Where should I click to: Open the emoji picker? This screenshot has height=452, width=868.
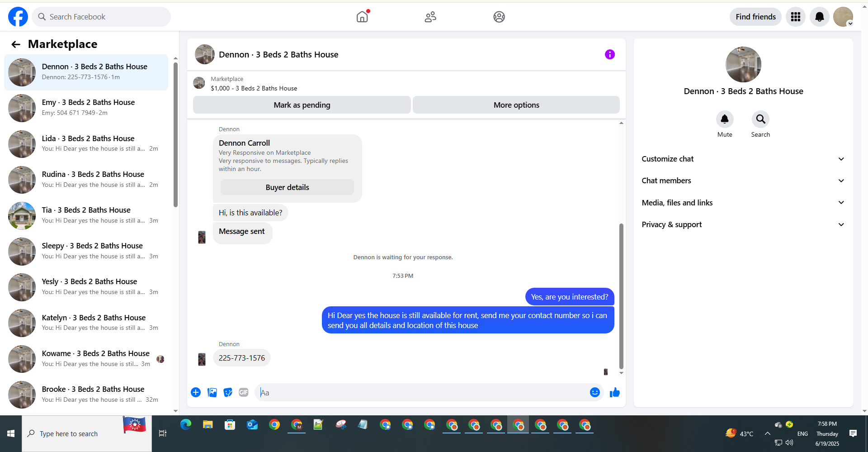[595, 392]
